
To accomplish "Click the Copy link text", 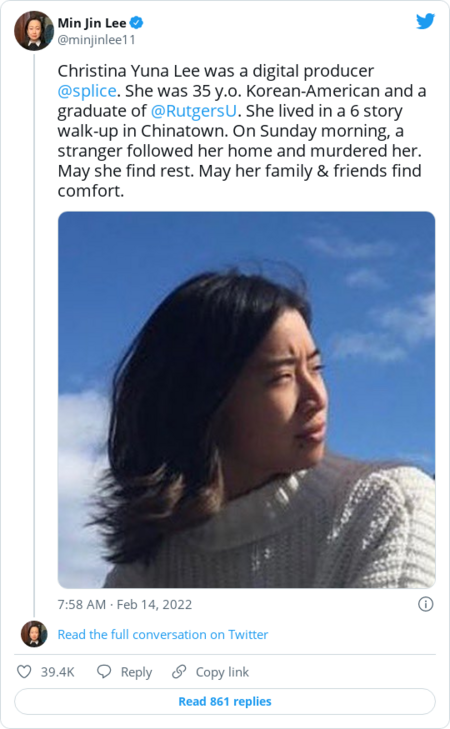I will 222,672.
